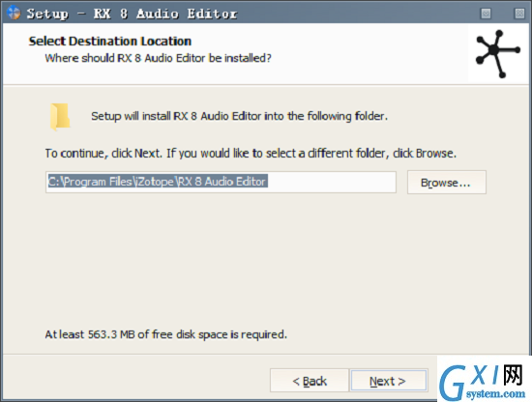Click the 'Where should RX 8 be installed' subtitle
Screen dimensions: 532x402
click(158, 58)
